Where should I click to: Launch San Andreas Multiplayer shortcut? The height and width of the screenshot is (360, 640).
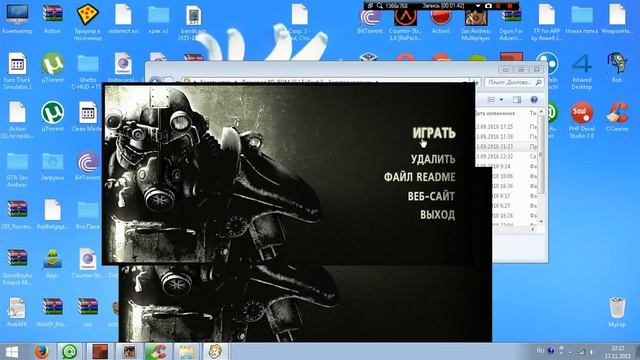point(476,24)
